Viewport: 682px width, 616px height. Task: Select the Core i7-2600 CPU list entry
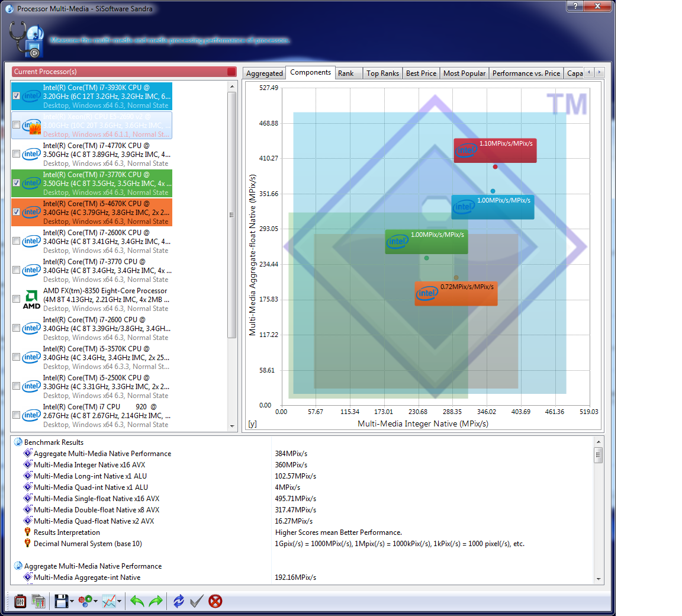click(91, 329)
